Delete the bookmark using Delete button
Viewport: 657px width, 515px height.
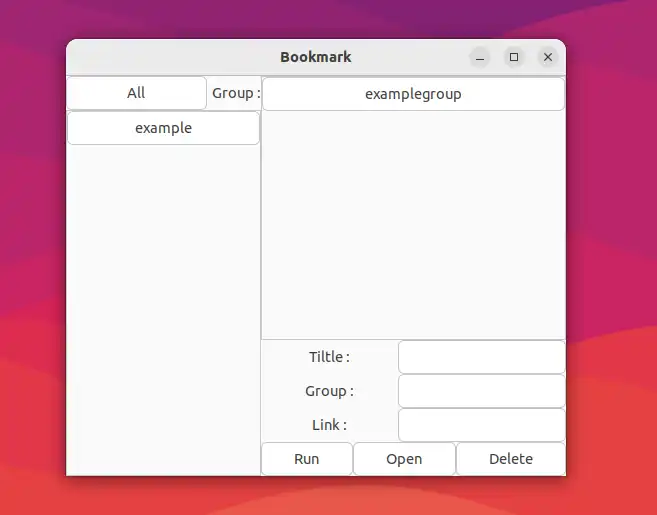click(x=511, y=459)
